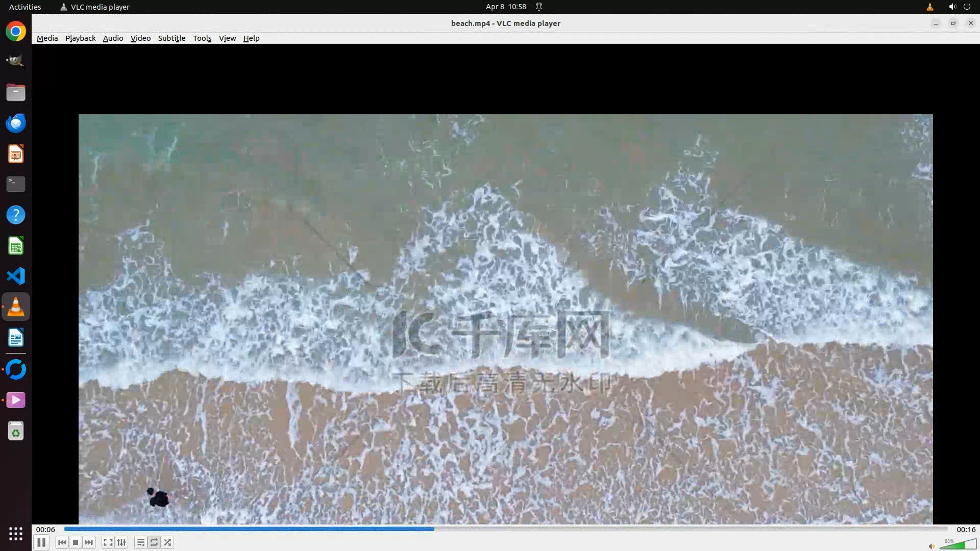Open the VLC tray icon in the top bar

click(929, 7)
